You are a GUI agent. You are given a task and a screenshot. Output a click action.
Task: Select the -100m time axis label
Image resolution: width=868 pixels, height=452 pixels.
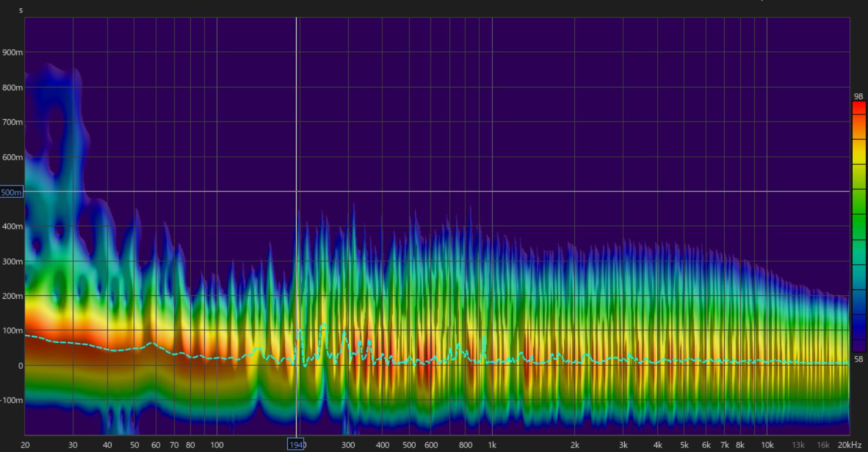click(x=12, y=400)
